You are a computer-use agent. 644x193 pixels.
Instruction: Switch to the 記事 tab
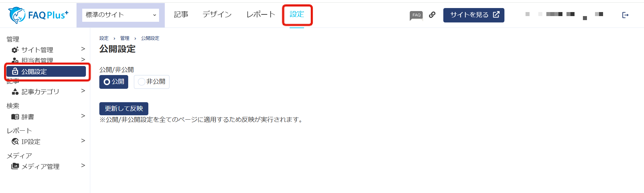pos(181,15)
